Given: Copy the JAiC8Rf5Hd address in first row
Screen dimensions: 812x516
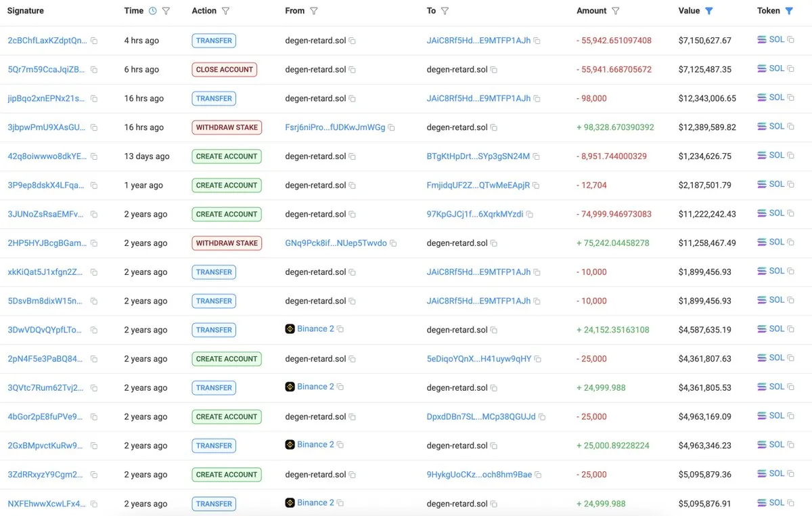Looking at the screenshot, I should click(537, 41).
